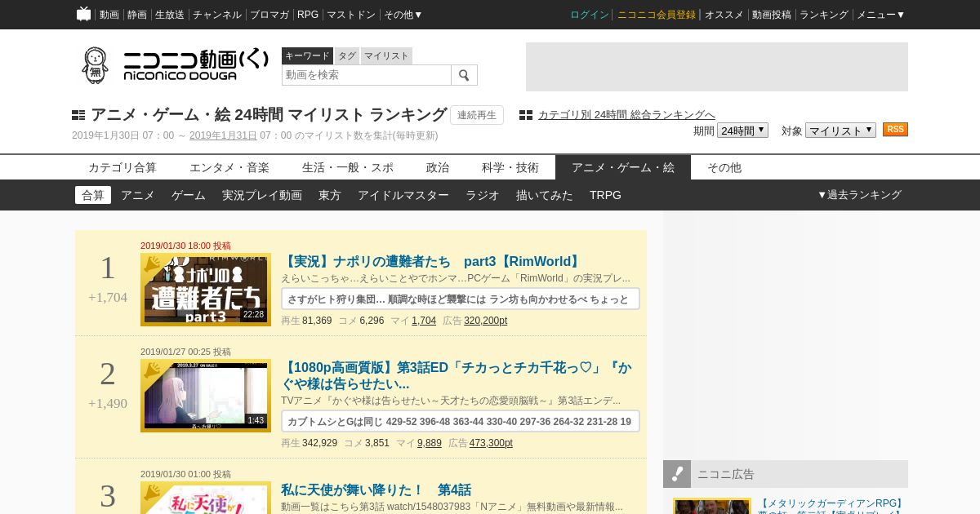Viewport: 980px width, 514px height.
Task: Switch to 生活・一般・スポ tab
Action: 348,167
